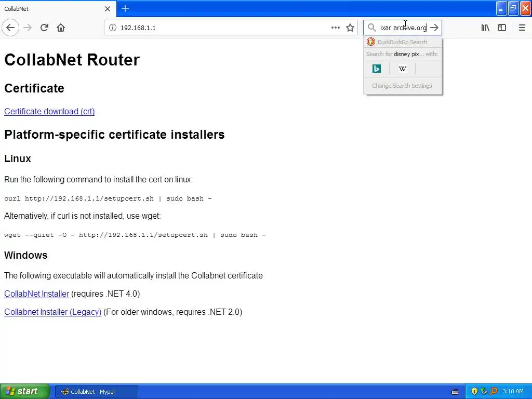Open a new tab with plus
Image resolution: width=532 pixels, height=399 pixels.
point(125,8)
